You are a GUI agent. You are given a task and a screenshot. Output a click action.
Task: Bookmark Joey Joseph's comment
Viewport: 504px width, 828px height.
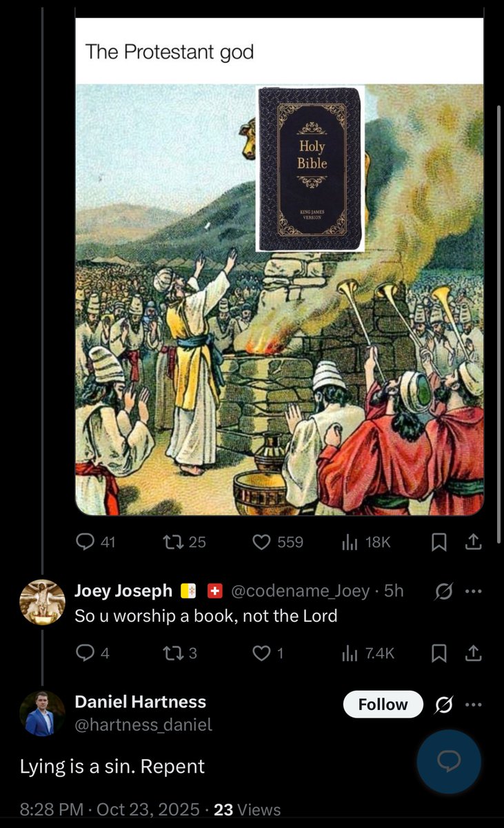tap(439, 653)
